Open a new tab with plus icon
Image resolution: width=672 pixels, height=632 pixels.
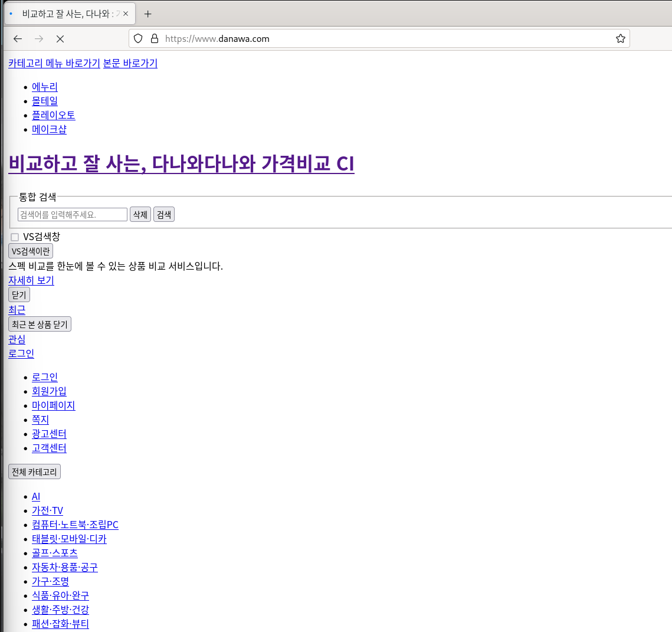click(148, 14)
